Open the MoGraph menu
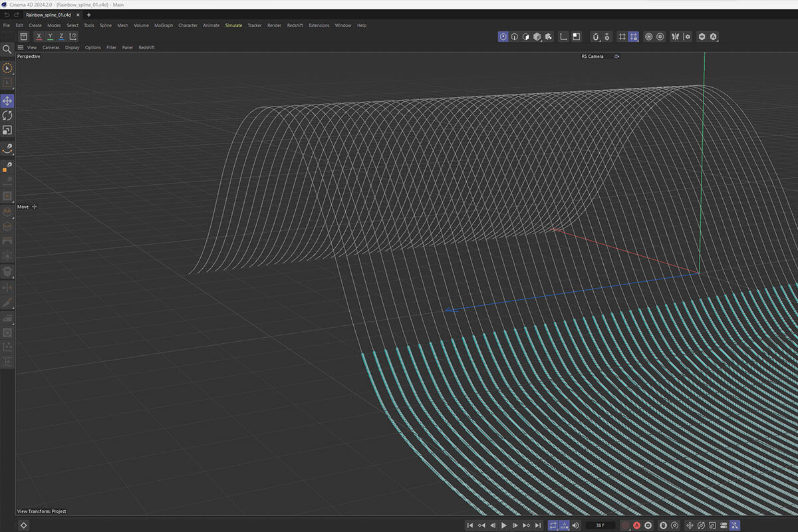This screenshot has width=798, height=532. pyautogui.click(x=164, y=25)
